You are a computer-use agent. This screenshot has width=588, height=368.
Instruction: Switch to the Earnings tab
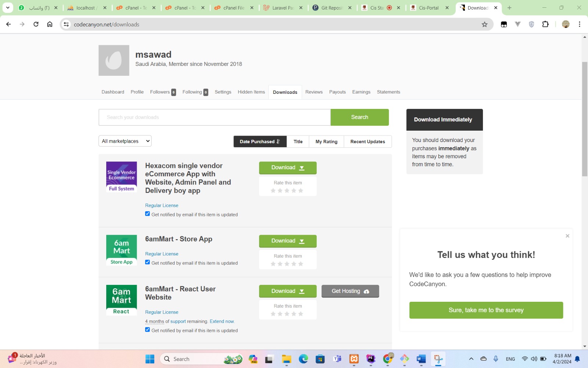pos(361,92)
